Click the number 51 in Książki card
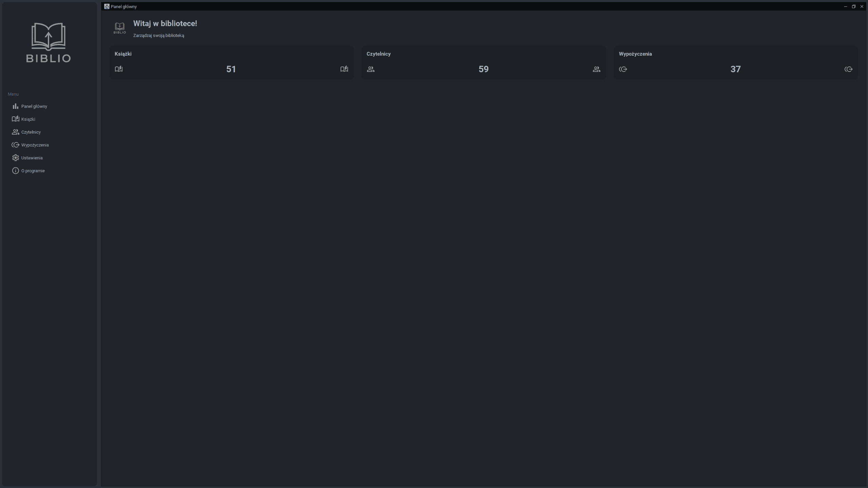Viewport: 868px width, 488px height. 231,69
